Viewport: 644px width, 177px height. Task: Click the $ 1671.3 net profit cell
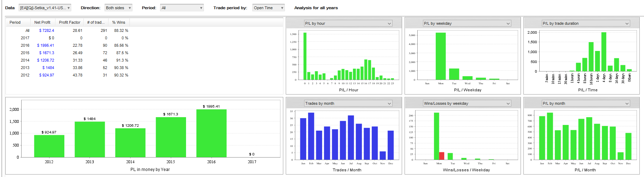coord(47,53)
